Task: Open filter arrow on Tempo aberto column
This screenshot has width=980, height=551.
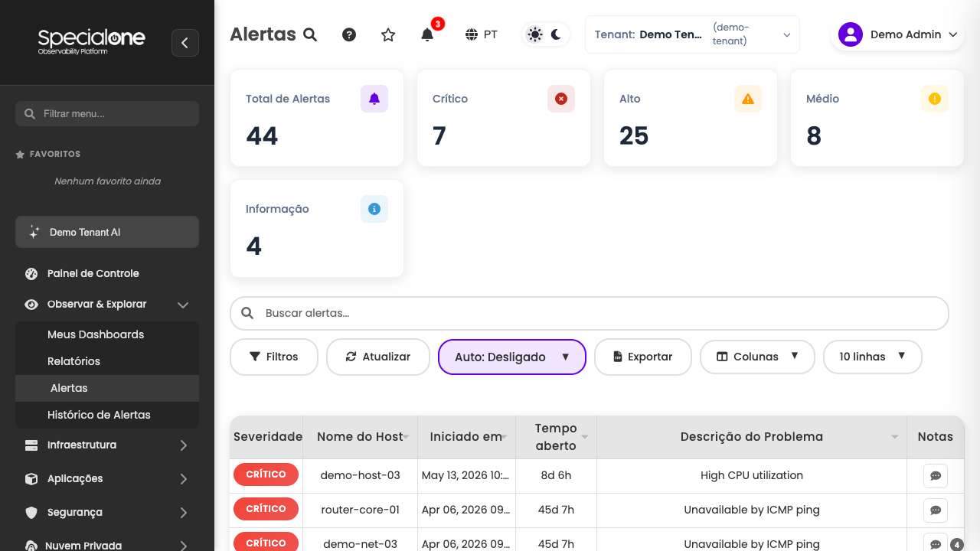Action: click(x=585, y=437)
